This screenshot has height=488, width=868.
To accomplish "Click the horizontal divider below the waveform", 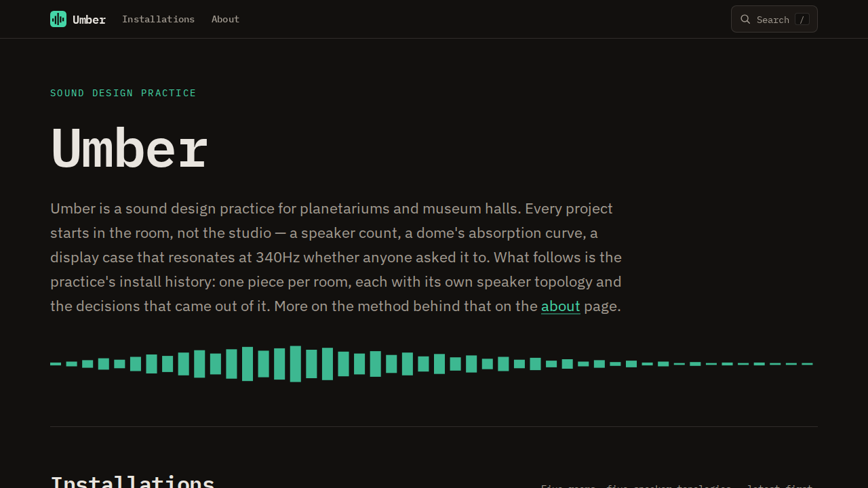I will [x=434, y=426].
